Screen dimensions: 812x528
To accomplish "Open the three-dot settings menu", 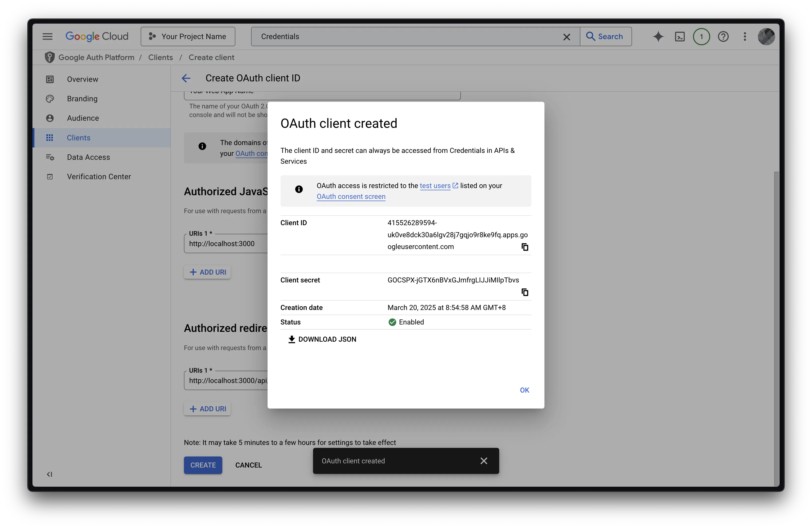I will 745,36.
